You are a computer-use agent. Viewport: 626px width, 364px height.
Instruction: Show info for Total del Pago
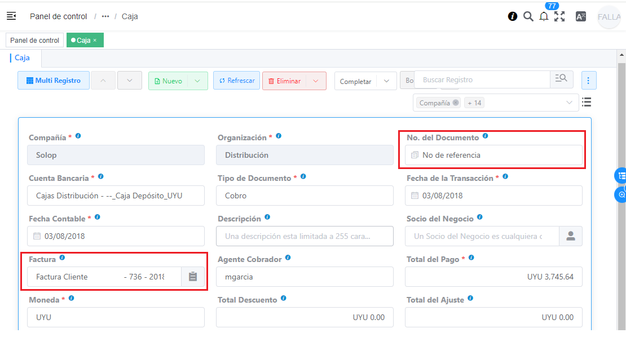click(x=471, y=258)
